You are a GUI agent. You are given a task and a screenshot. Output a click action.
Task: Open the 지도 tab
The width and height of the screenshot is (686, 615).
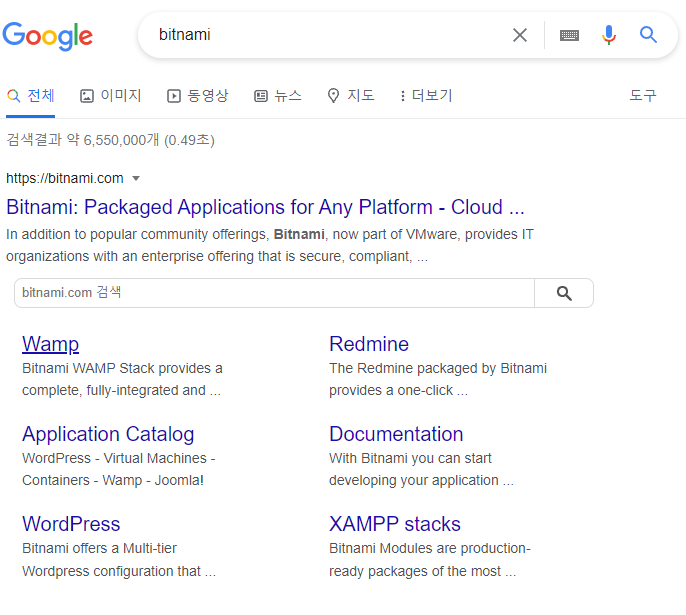351,95
